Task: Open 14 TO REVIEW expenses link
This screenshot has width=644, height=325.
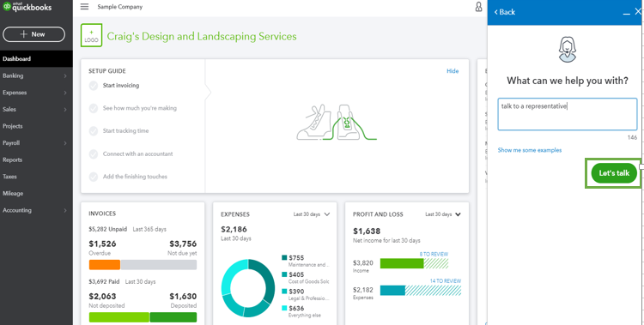Action: click(446, 281)
